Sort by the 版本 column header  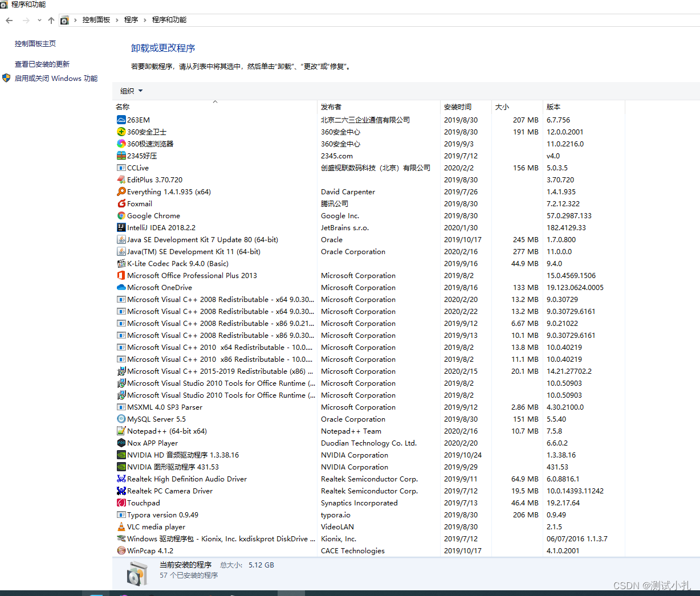pyautogui.click(x=584, y=107)
